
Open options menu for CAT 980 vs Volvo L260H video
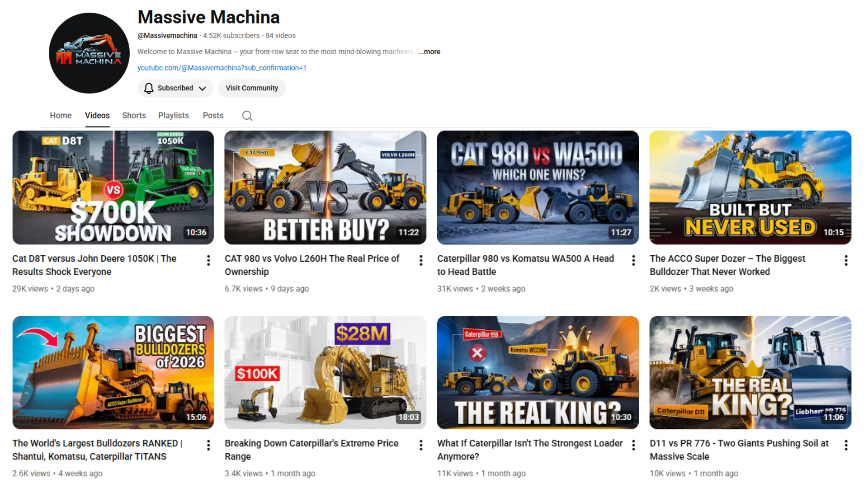point(421,260)
